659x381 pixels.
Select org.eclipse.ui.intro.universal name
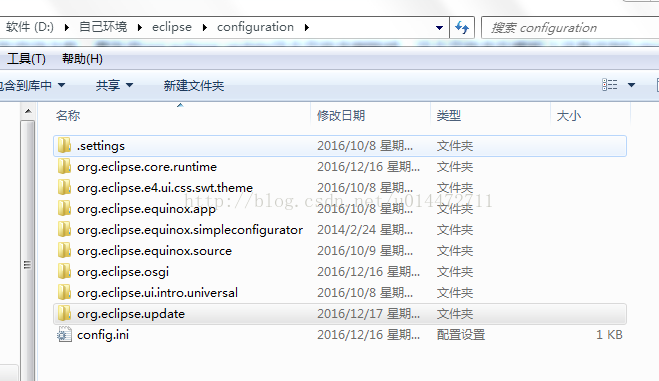[157, 293]
